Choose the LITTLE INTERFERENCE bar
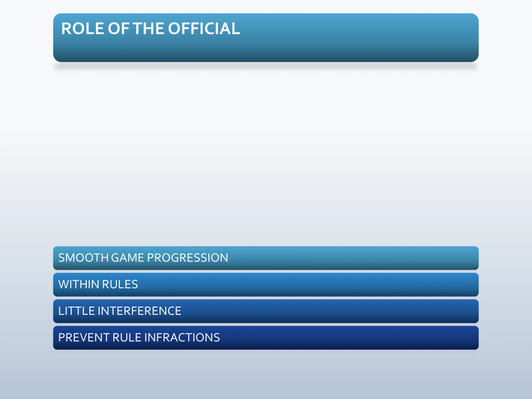Viewport: 532px width, 399px height. tap(266, 311)
